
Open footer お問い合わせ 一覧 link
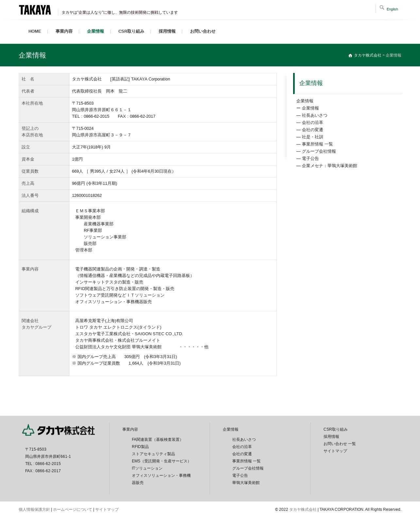(340, 444)
